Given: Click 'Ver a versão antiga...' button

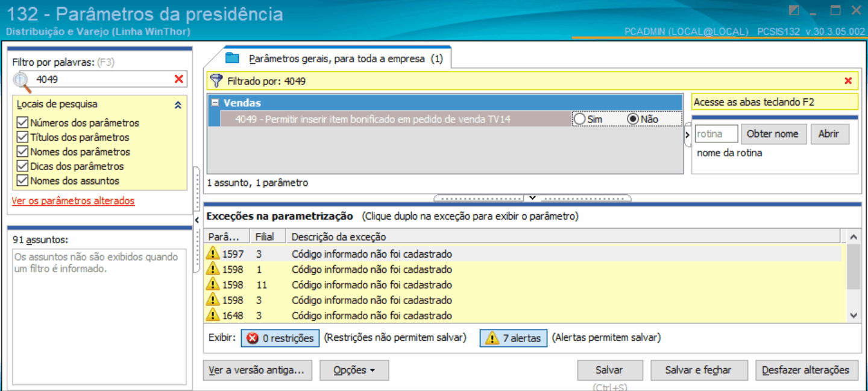Looking at the screenshot, I should click(257, 370).
